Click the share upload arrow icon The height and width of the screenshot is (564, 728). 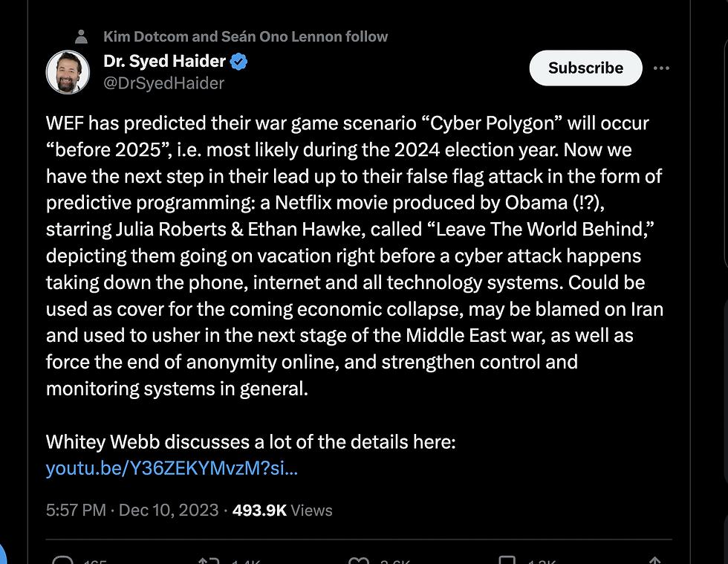coord(655,560)
